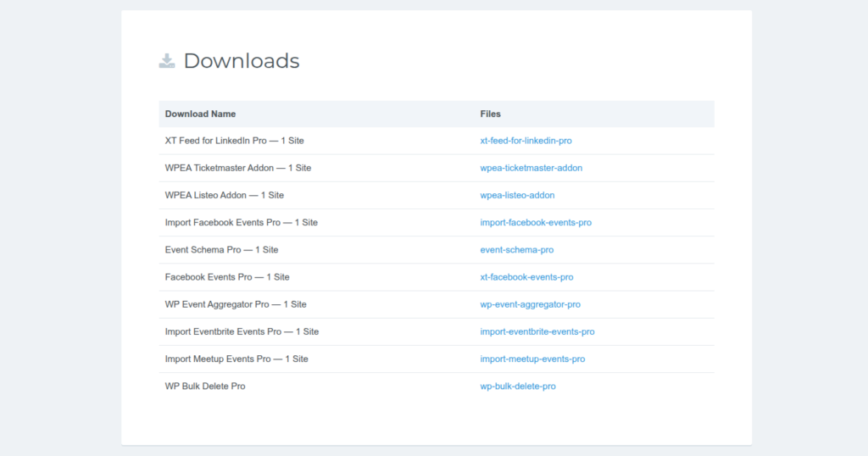The image size is (868, 456).
Task: Open the wp-event-aggregator-pro download
Action: [530, 304]
